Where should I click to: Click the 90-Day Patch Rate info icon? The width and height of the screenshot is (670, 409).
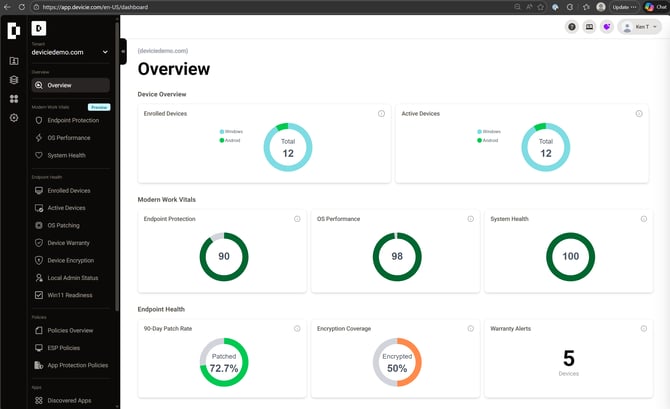click(x=297, y=329)
